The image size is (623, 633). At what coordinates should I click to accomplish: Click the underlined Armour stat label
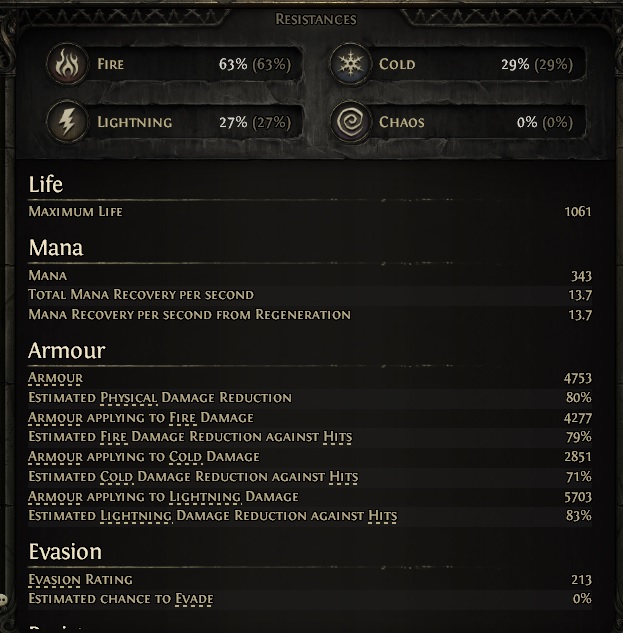[x=55, y=378]
